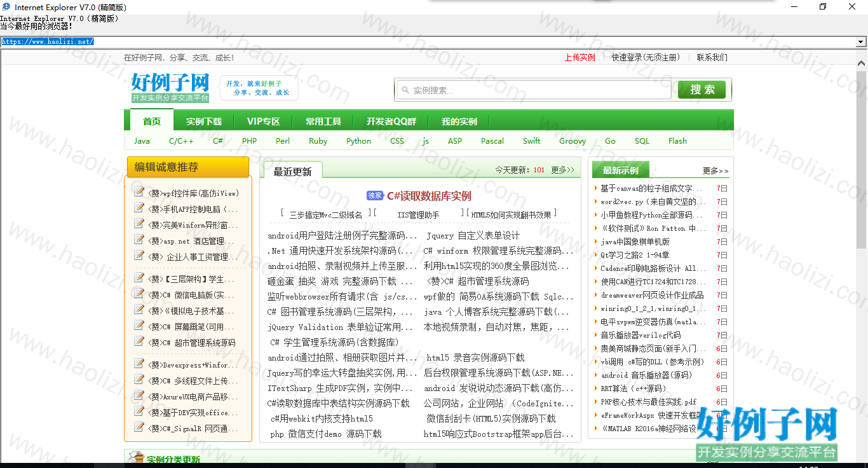Click the 快速登录(无须注册) link
This screenshot has height=468, width=868.
click(646, 57)
